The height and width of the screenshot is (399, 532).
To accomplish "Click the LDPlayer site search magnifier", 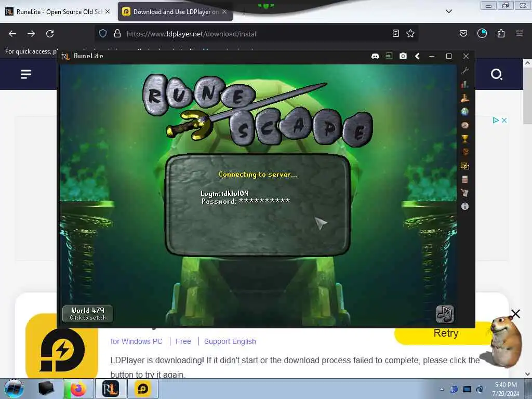I will (496, 74).
